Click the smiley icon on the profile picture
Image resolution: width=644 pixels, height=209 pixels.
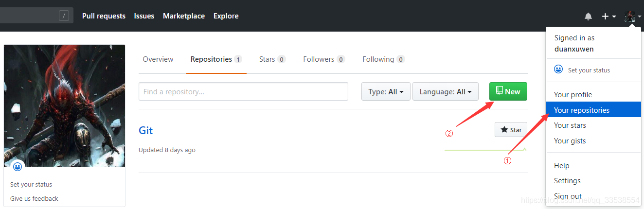click(18, 167)
